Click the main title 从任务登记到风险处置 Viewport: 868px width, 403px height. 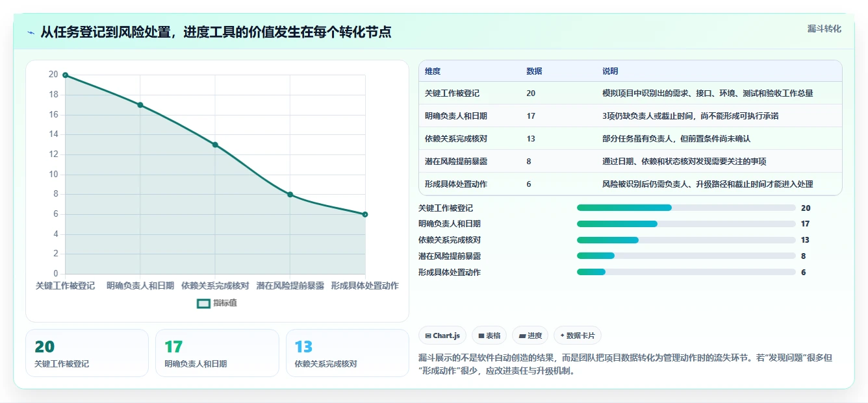coord(216,32)
